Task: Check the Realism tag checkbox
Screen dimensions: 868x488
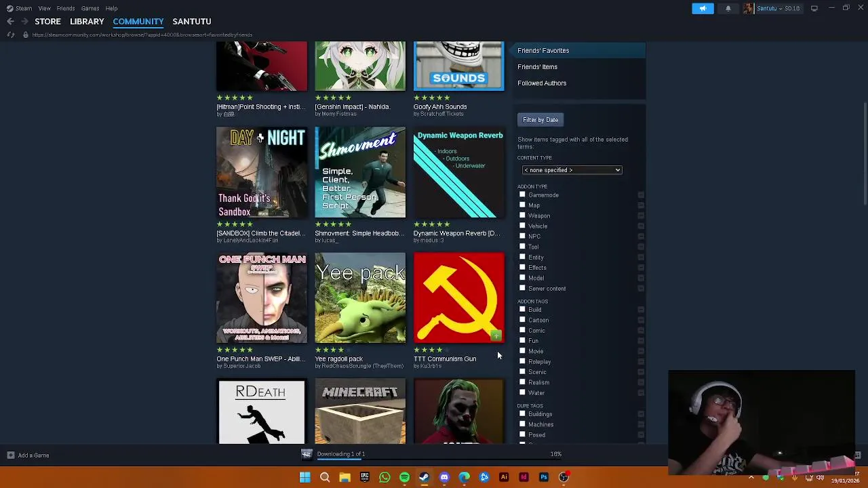Action: tap(522, 382)
